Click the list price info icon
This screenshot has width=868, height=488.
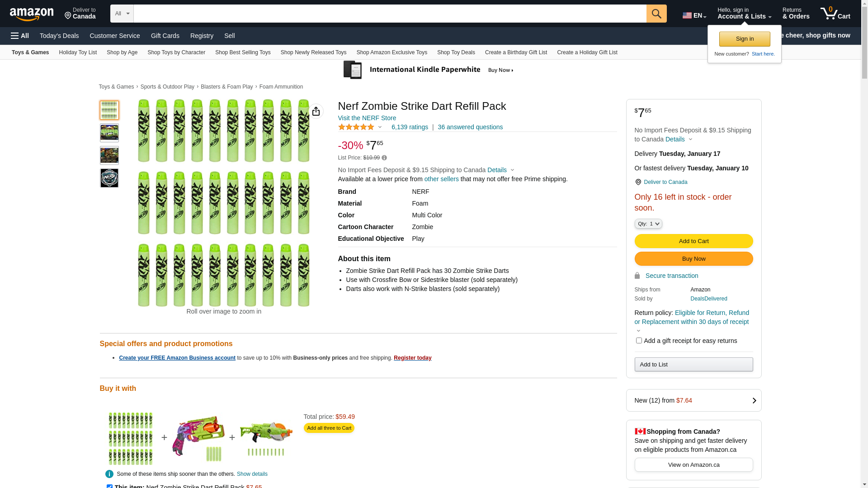384,158
